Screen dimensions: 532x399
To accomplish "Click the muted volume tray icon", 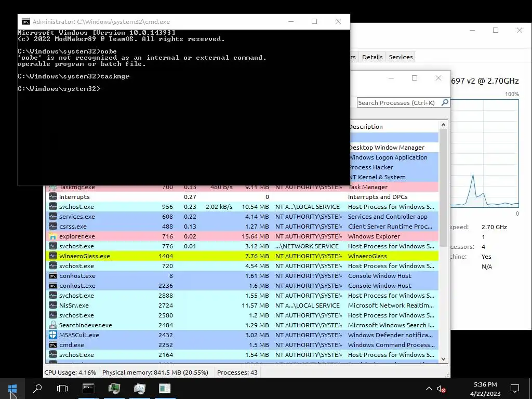I will pyautogui.click(x=441, y=389).
